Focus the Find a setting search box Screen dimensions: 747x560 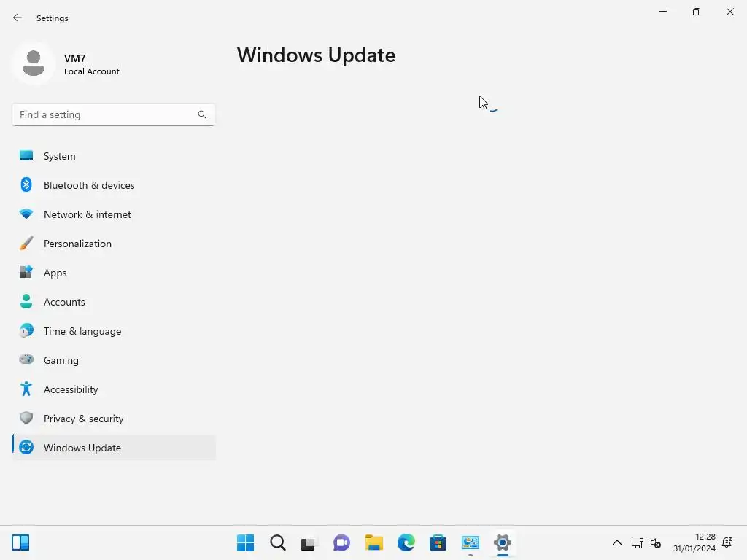click(x=113, y=114)
